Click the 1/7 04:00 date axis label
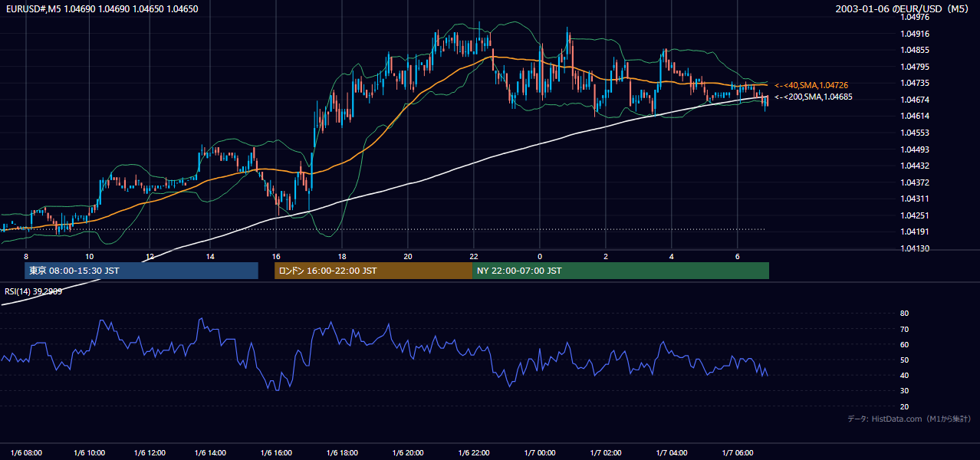 click(672, 452)
